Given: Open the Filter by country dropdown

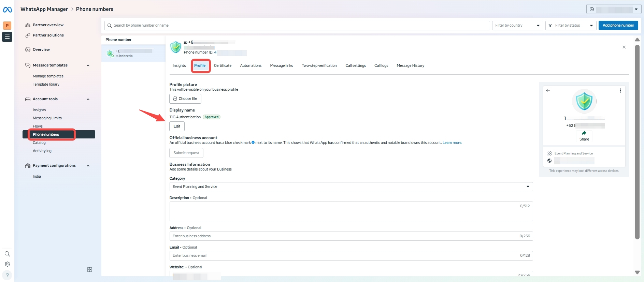Looking at the screenshot, I should 517,26.
